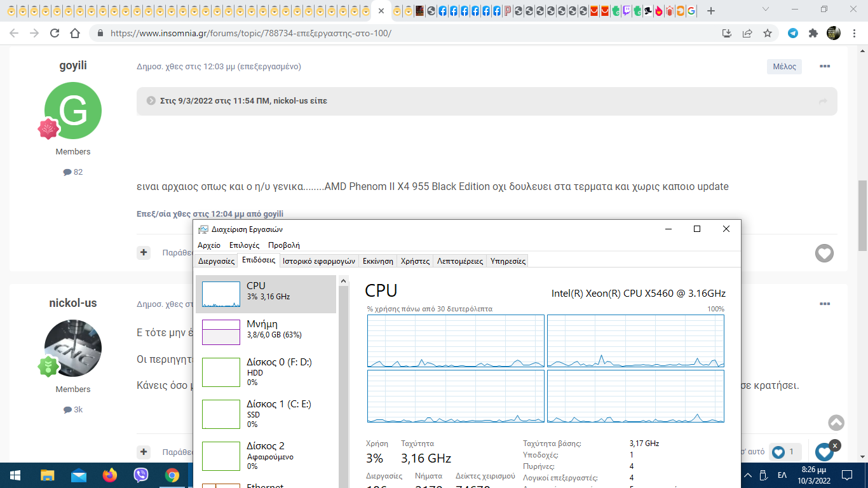Reload the insomnia.gr page
The height and width of the screenshot is (488, 868).
point(55,33)
